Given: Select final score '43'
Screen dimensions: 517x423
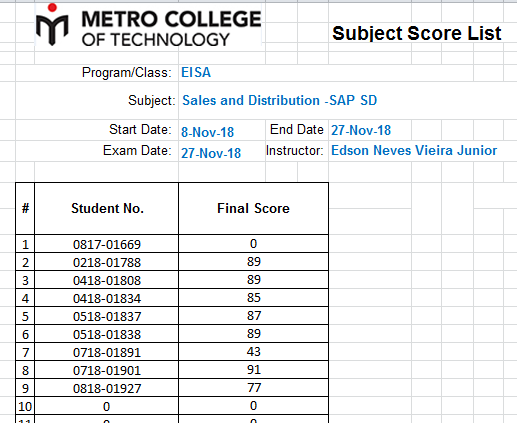Looking at the screenshot, I should pos(253,352).
